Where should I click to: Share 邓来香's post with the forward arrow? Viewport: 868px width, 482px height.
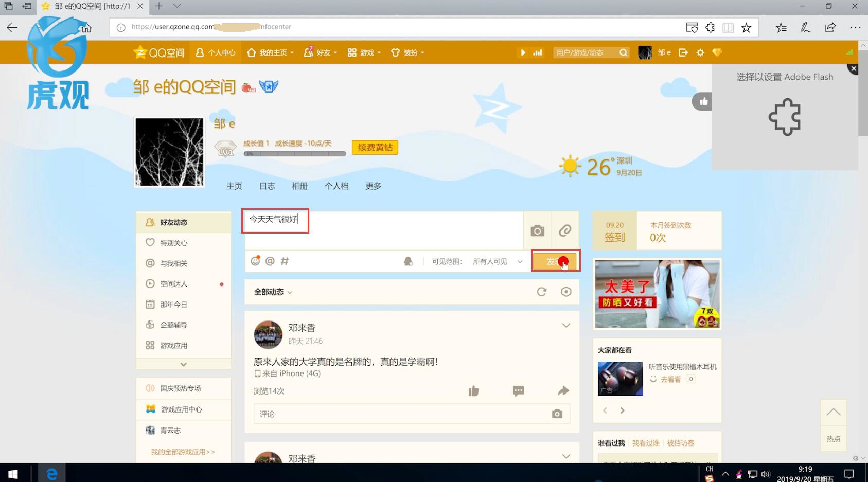tap(563, 391)
